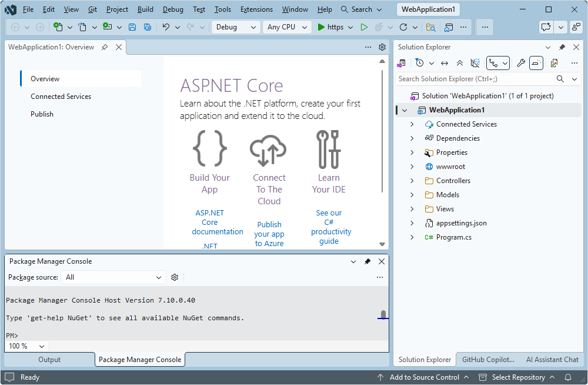Click the Find in Files folder icon
Viewport: 588px width, 385px height.
[x=430, y=27]
